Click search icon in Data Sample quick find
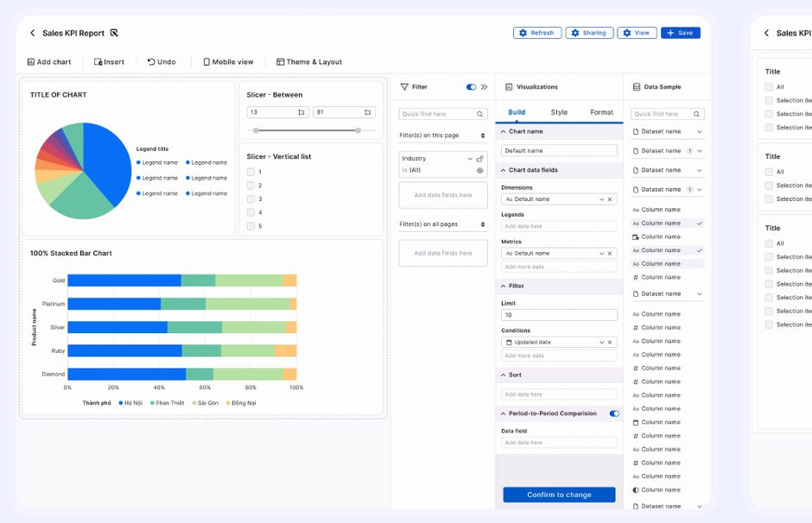Image resolution: width=812 pixels, height=523 pixels. pyautogui.click(x=696, y=114)
